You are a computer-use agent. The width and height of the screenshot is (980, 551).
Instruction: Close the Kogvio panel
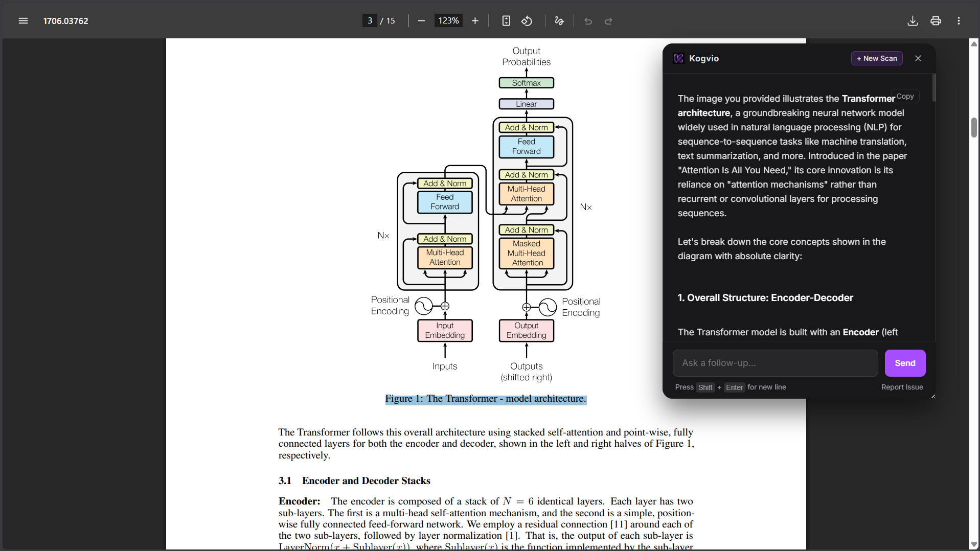pyautogui.click(x=918, y=58)
